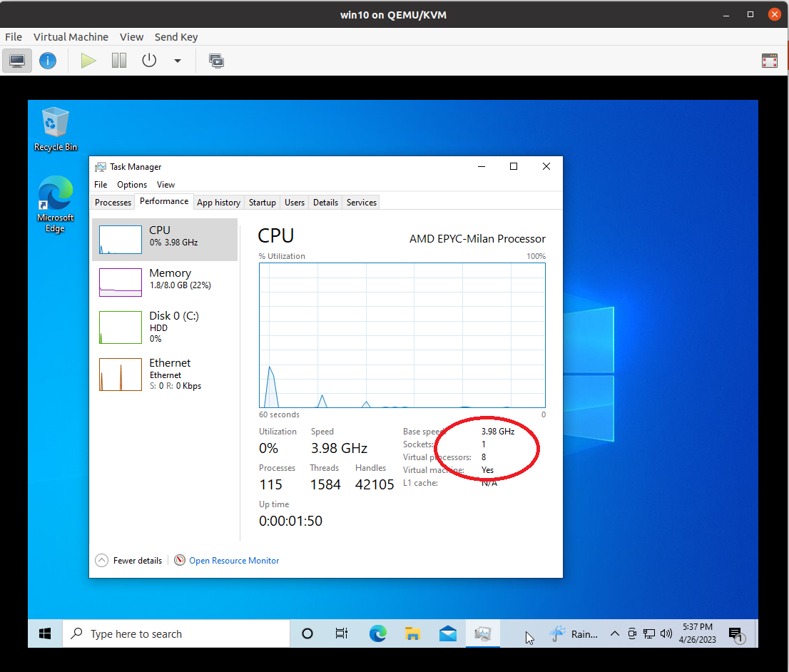The image size is (789, 672).
Task: Click the Task Manager title bar icon
Action: pyautogui.click(x=101, y=167)
